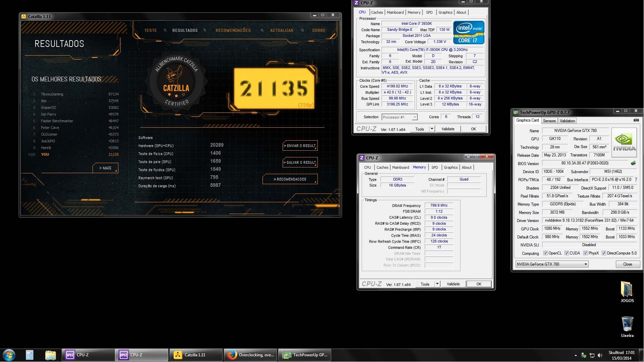Select the YOU row in the leaderboard
Screen dimensions: 644x362
[74, 154]
